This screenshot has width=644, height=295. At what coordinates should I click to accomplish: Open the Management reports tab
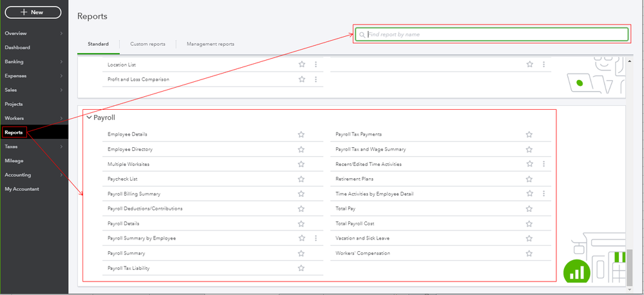[x=210, y=44]
